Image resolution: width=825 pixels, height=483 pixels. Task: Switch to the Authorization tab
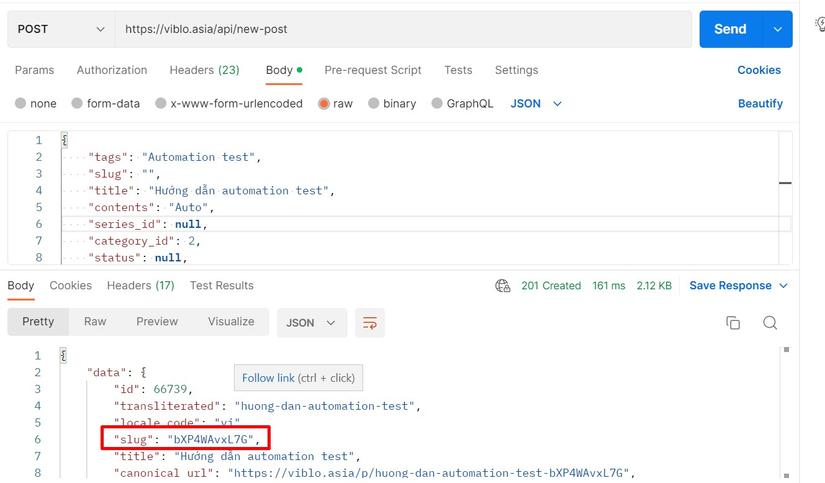click(x=112, y=70)
